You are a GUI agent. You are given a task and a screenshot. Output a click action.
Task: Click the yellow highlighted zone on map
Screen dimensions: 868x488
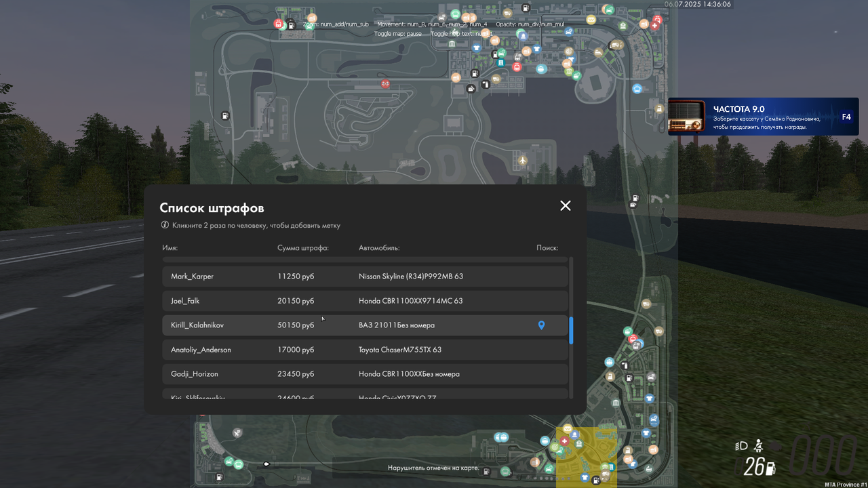pos(587,456)
